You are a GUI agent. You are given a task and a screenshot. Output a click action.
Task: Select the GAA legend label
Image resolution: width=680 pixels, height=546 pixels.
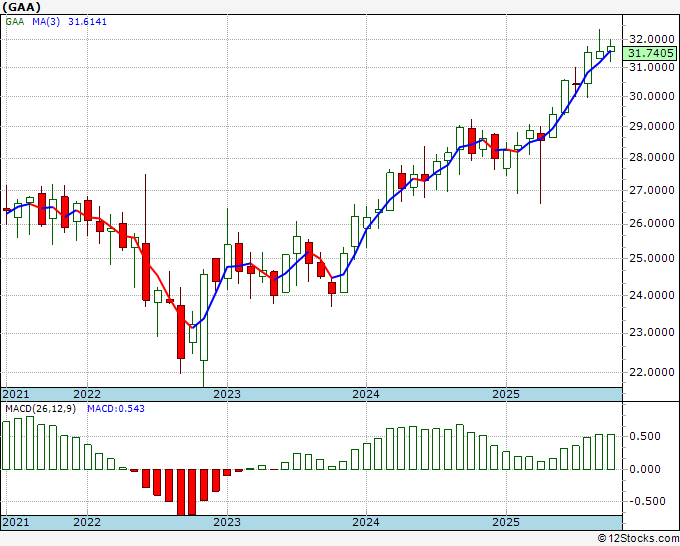(x=15, y=22)
